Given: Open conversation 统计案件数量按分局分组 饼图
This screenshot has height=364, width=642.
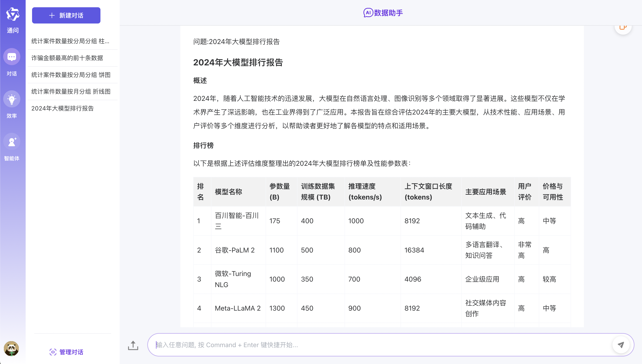Looking at the screenshot, I should 71,75.
